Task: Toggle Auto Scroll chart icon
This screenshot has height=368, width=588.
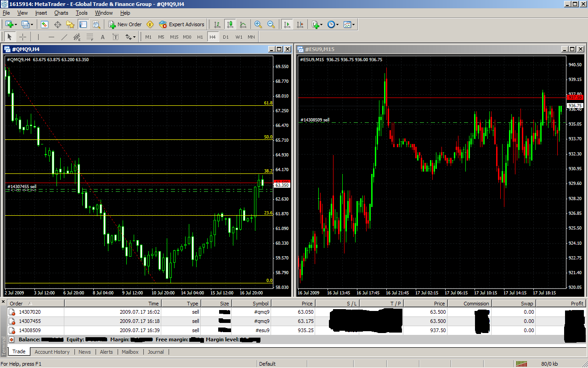Action: [287, 24]
